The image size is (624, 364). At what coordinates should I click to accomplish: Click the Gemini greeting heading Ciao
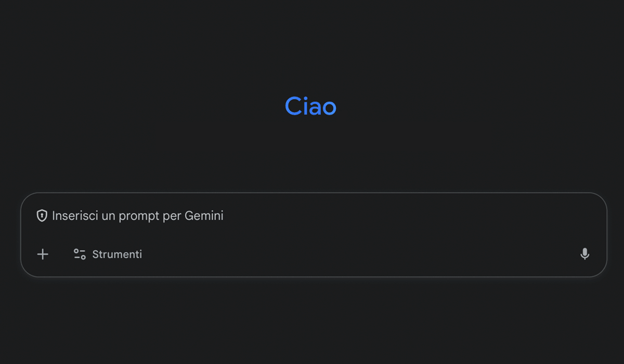310,106
